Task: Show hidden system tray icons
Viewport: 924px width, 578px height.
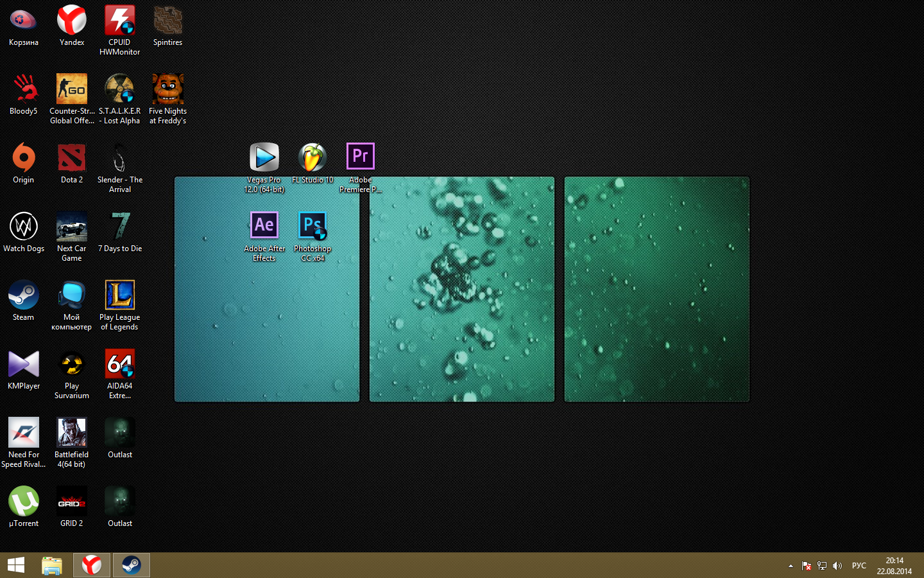Action: [x=791, y=566]
